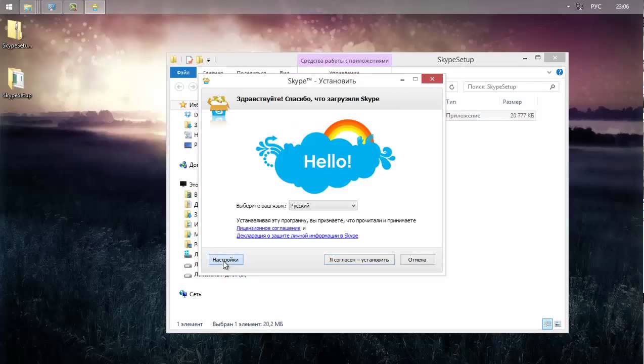Image resolution: width=644 pixels, height=364 pixels.
Task: Open the second pinned taskbar application
Action: (x=51, y=7)
